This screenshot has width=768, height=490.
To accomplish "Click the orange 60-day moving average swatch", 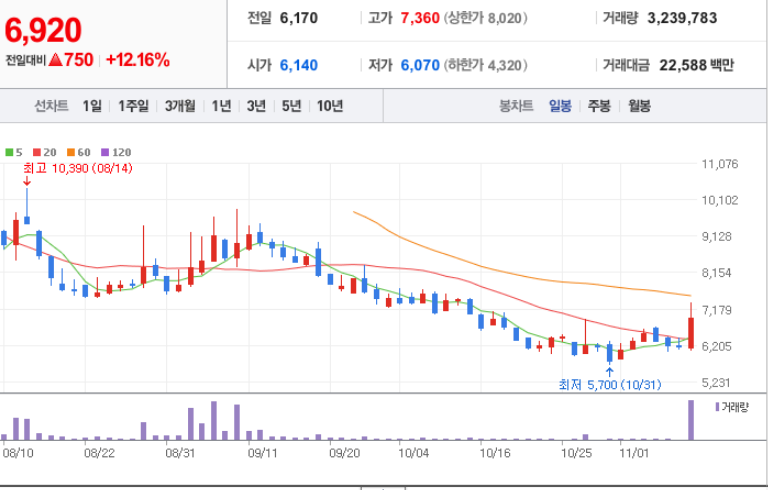I will click(x=71, y=152).
